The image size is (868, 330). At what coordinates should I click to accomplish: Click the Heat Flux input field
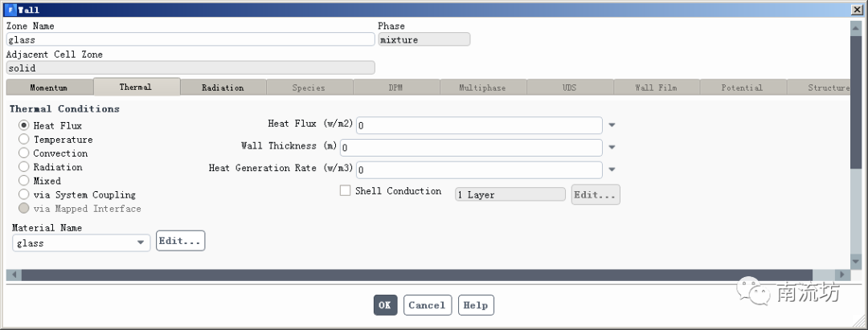click(x=479, y=125)
